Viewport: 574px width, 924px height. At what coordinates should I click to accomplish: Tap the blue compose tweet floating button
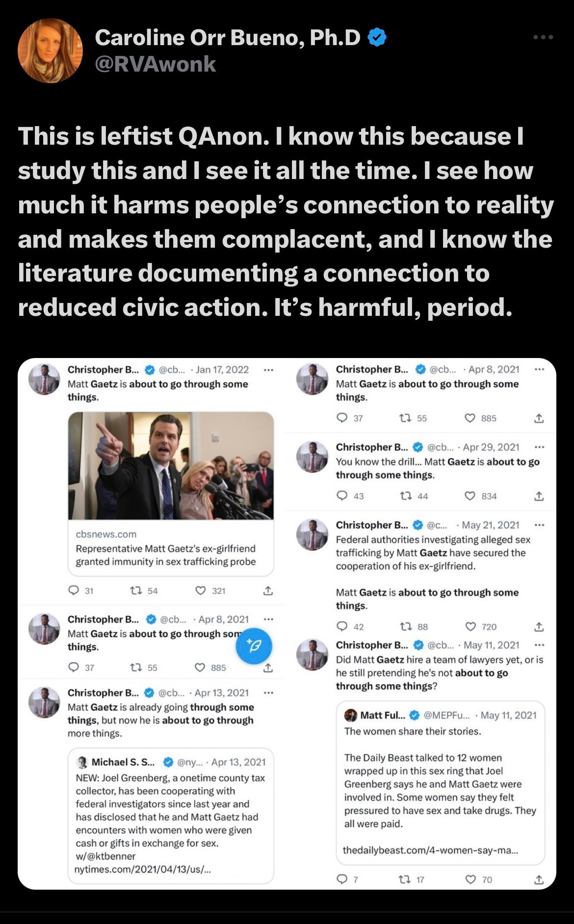pos(254,646)
